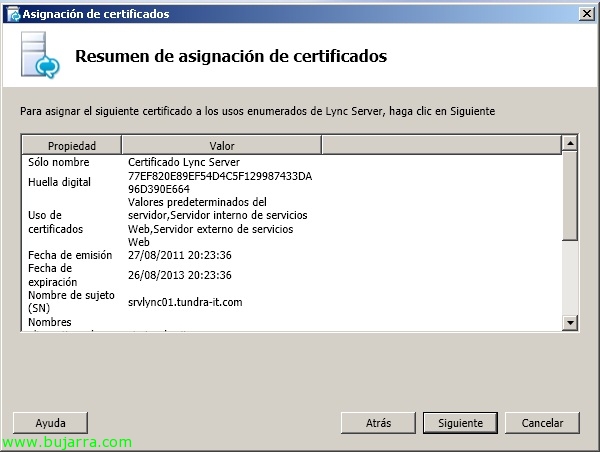Click the server certificate header icon
600x452 pixels.
tap(40, 55)
